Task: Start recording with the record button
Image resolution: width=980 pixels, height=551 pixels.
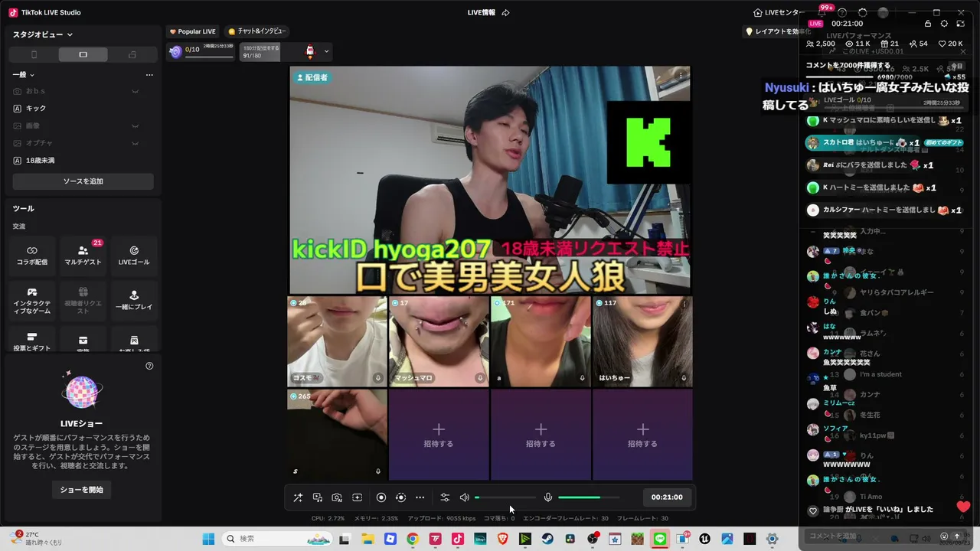Action: tap(381, 497)
